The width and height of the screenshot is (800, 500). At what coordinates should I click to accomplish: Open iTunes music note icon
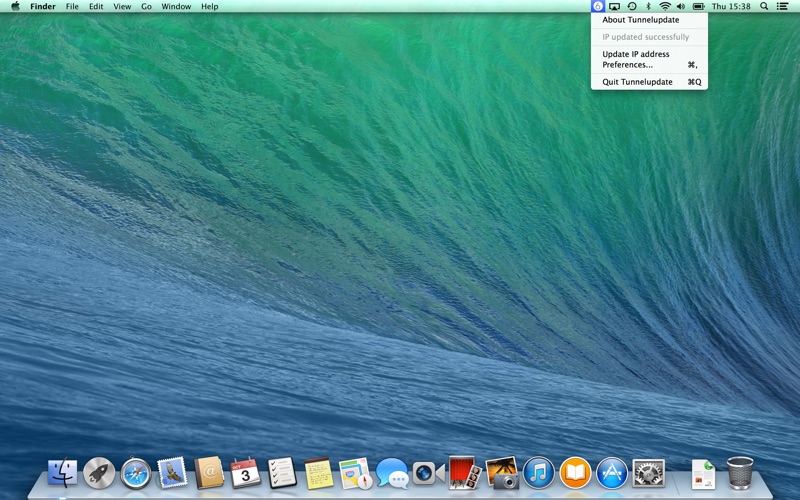pyautogui.click(x=539, y=473)
